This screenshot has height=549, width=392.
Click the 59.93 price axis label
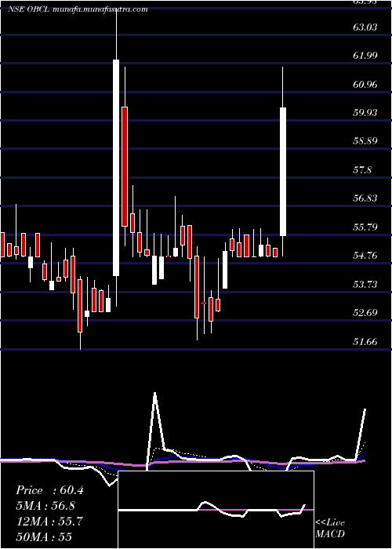coord(365,112)
